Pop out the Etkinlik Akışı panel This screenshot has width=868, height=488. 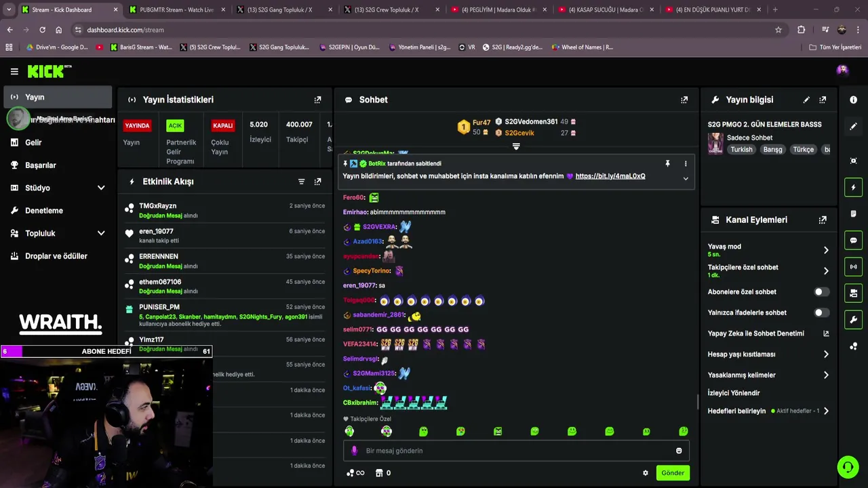click(317, 182)
